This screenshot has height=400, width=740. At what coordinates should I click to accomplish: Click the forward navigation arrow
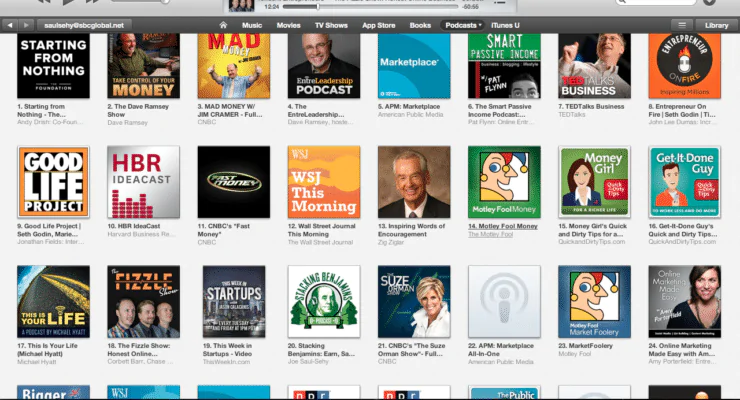coord(26,25)
